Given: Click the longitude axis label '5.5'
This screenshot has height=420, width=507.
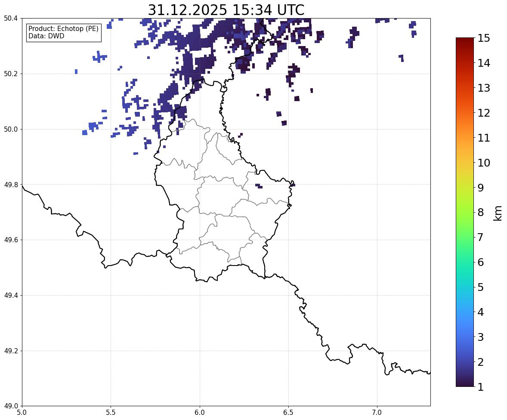Looking at the screenshot, I should pyautogui.click(x=111, y=413).
